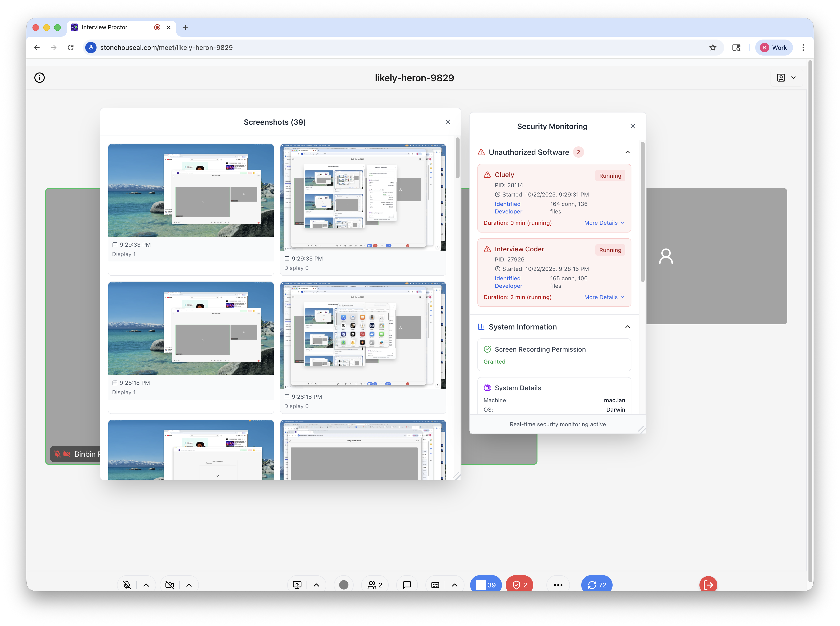This screenshot has width=840, height=626.
Task: Toggle captions icon in toolbar
Action: coord(435,585)
